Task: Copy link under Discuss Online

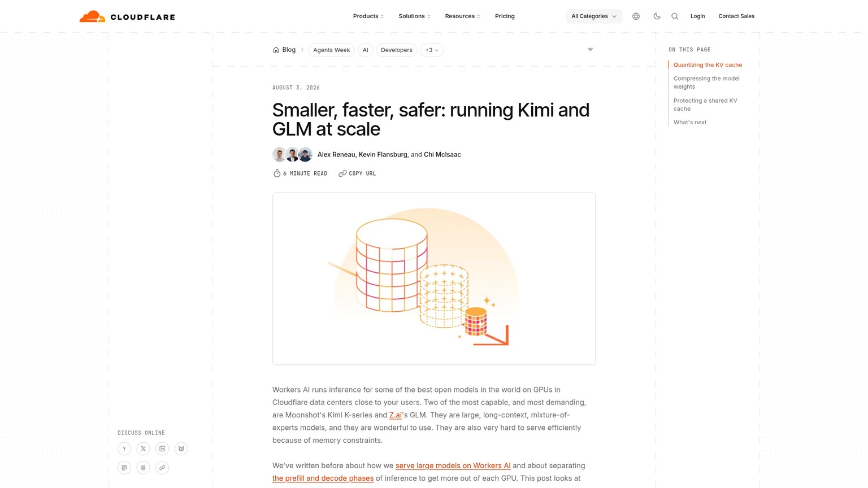Action: coord(162,468)
